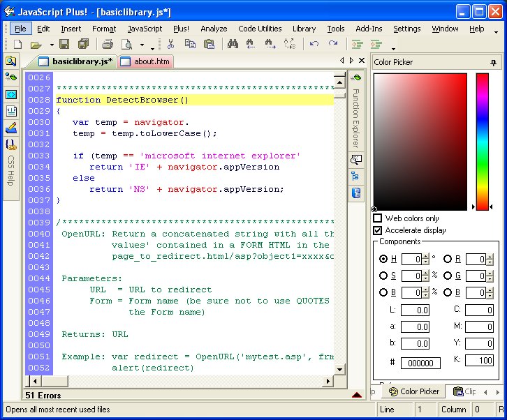Create a new file via toolbar icon
This screenshot has height=420, width=507.
17,44
